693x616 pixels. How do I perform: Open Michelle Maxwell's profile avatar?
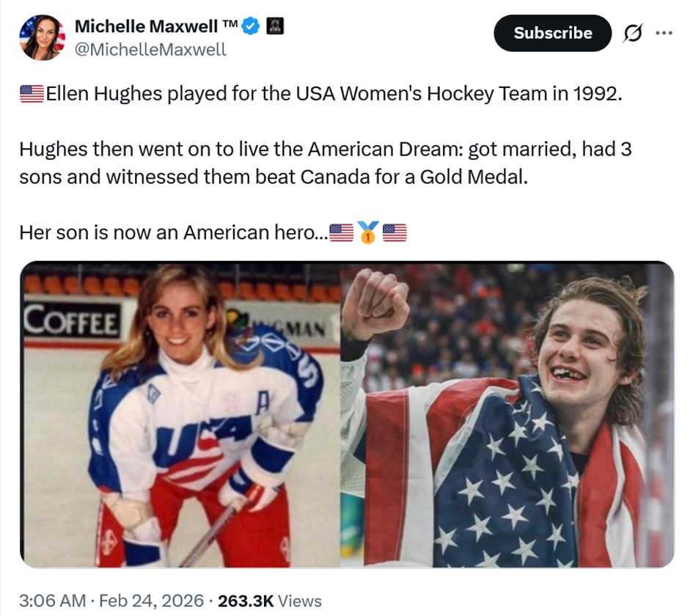click(x=43, y=37)
